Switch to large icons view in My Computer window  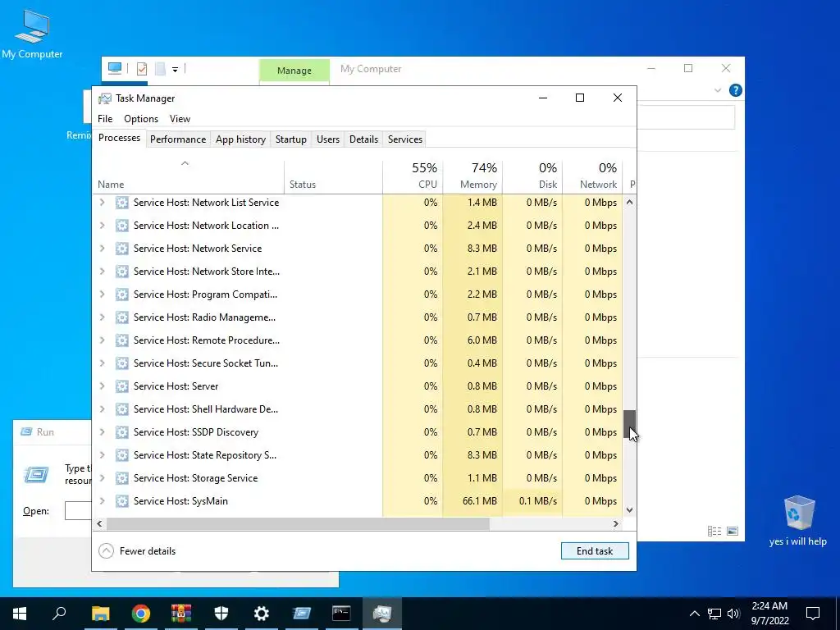[x=733, y=531]
